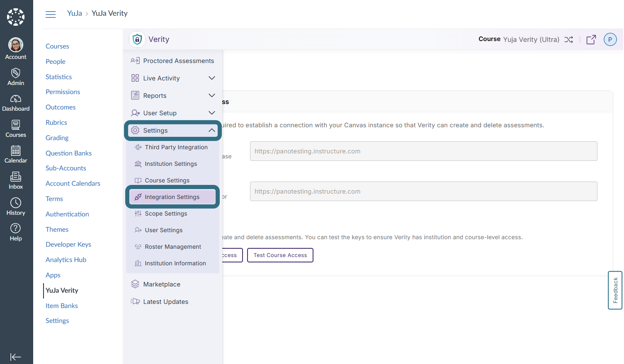Open the Developer Keys link
Viewport: 624px width, 364px height.
tap(68, 244)
